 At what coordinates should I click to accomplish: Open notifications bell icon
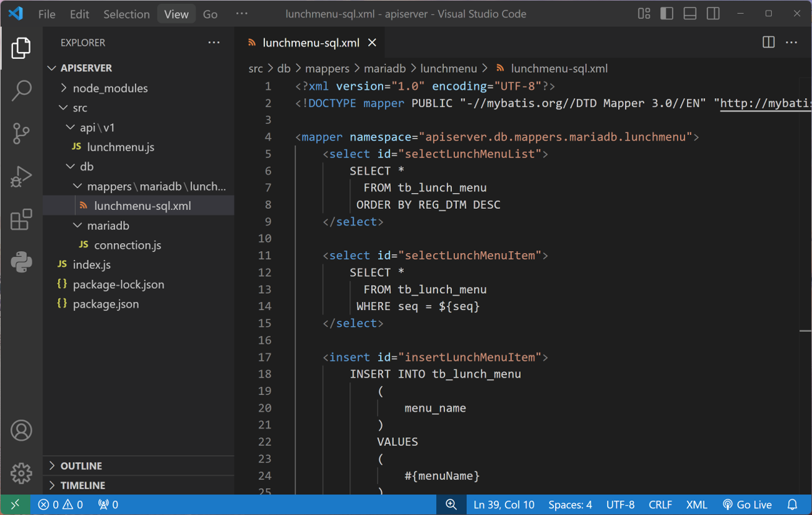coord(793,504)
